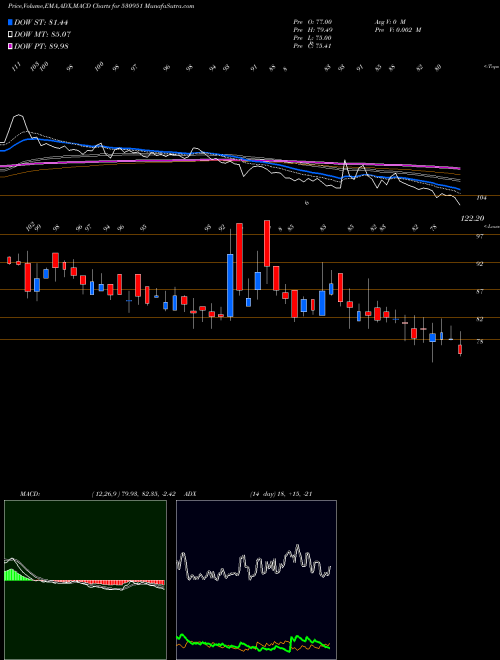The width and height of the screenshot is (500, 660).
Task: Click the 82 price axis label
Action: [x=480, y=319]
